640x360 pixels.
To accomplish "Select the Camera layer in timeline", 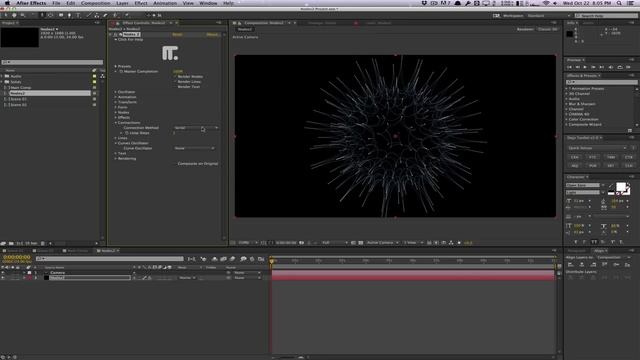I will pyautogui.click(x=58, y=273).
